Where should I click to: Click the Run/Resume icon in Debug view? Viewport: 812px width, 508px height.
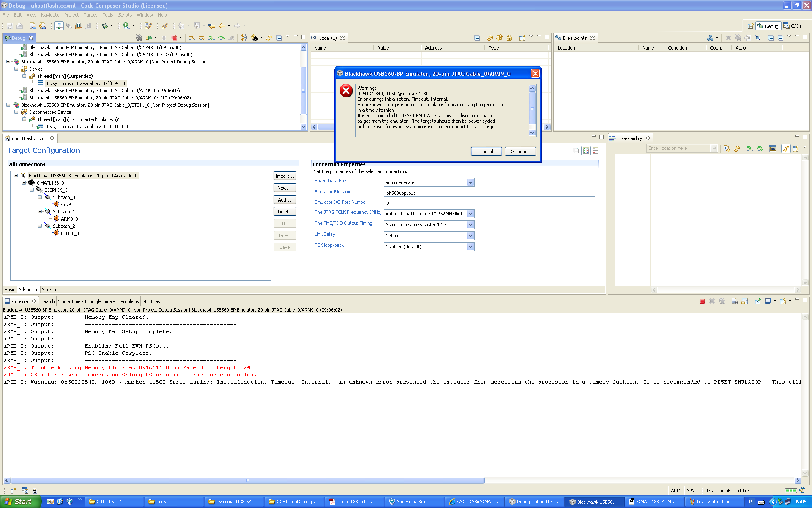click(x=149, y=38)
